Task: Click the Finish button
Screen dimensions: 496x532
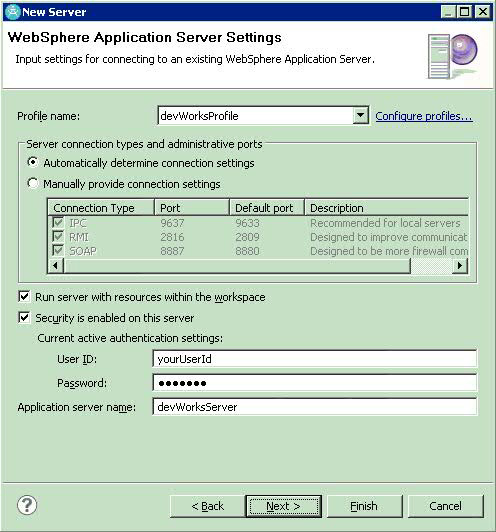Action: point(364,506)
